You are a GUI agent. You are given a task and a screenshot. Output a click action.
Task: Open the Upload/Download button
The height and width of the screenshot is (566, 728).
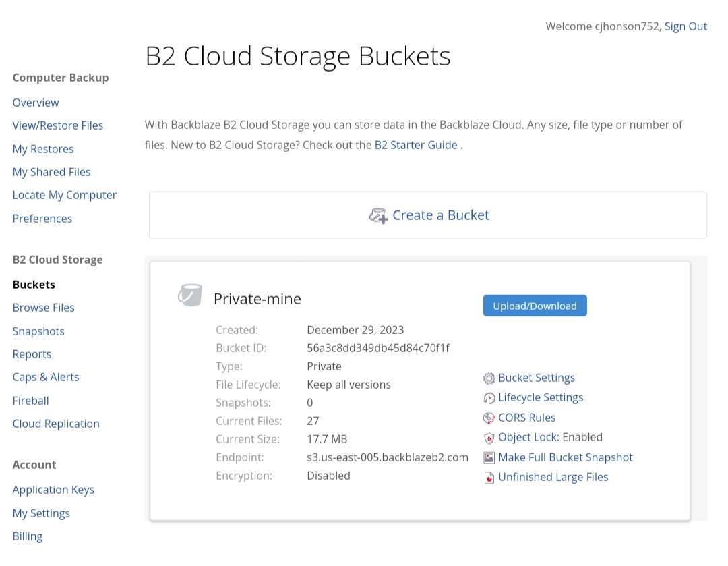535,306
